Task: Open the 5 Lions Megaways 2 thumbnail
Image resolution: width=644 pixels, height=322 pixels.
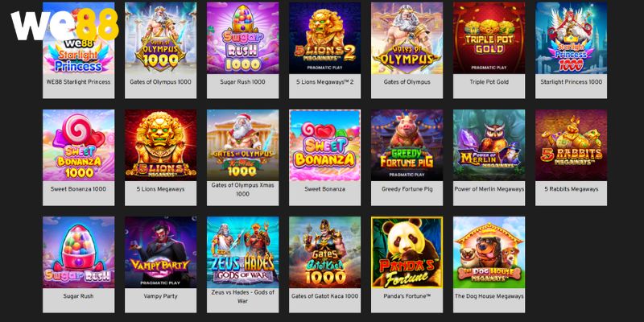Action: click(x=325, y=38)
